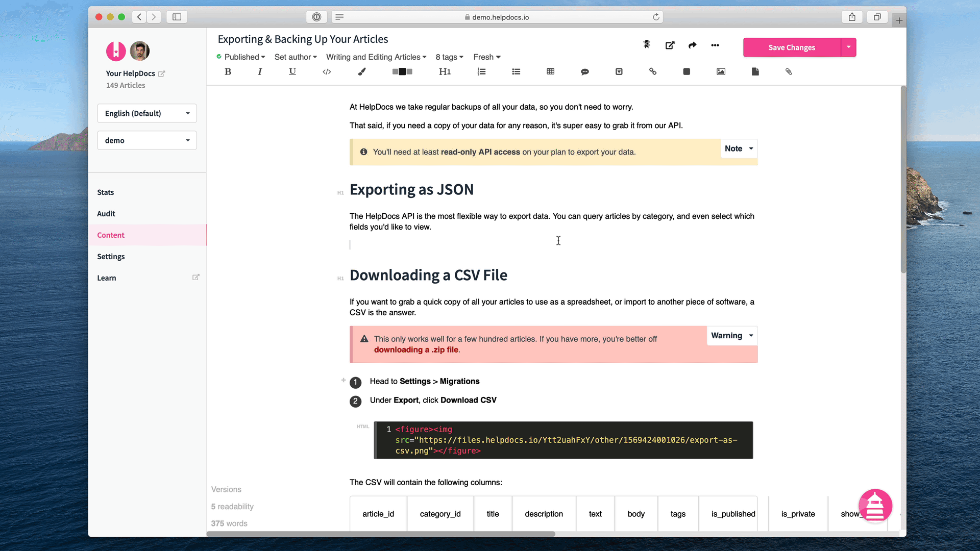Click the horizontal table scrollbar

click(x=381, y=534)
